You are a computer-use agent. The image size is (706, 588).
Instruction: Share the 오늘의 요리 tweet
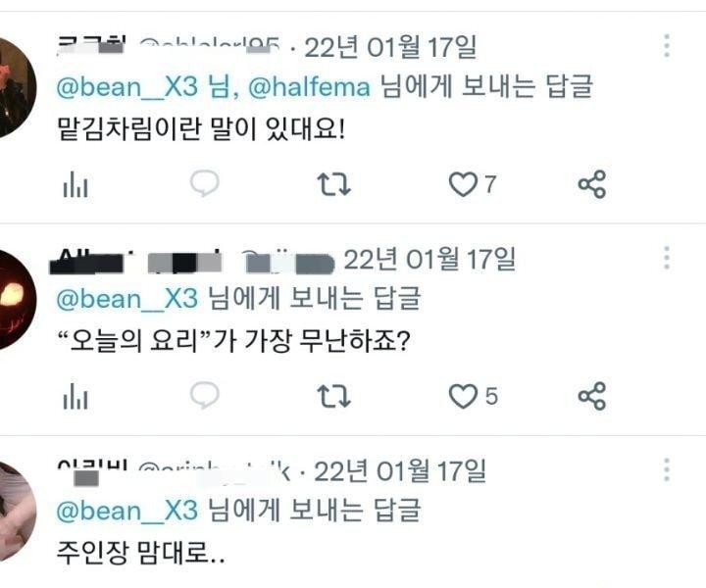[x=591, y=396]
